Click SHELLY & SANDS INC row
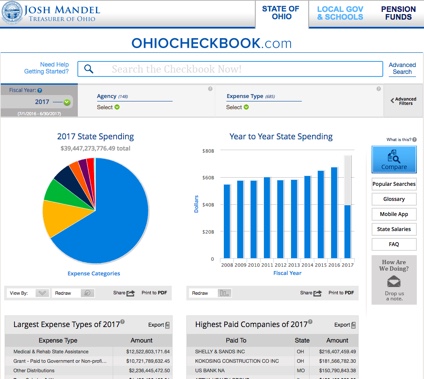This screenshot has height=379, width=424. (x=272, y=352)
